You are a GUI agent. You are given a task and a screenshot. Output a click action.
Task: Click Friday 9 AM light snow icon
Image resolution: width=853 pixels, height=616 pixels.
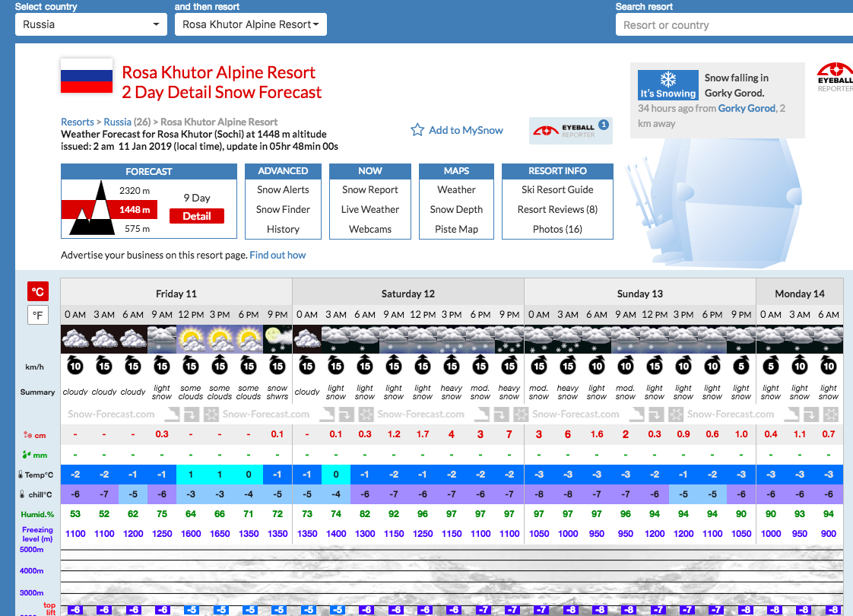tap(162, 338)
